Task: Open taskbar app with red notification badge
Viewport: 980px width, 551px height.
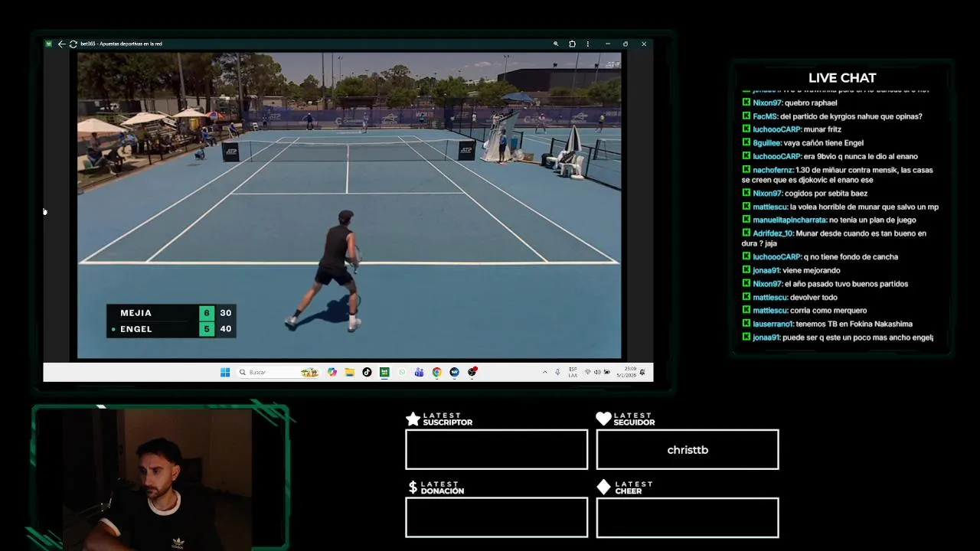Action: click(472, 372)
